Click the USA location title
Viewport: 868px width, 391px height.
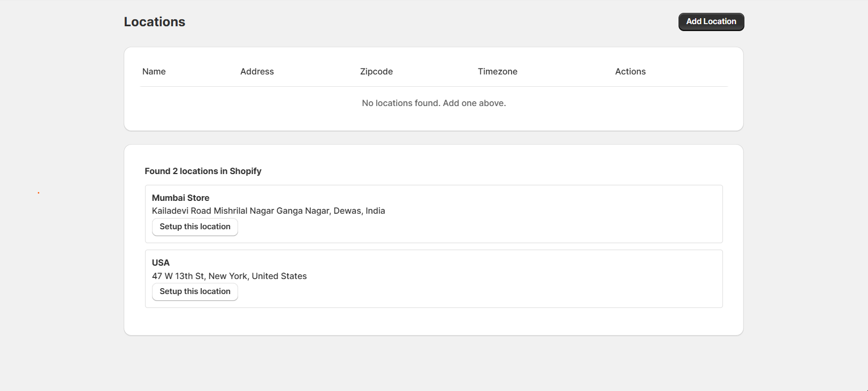pos(161,263)
